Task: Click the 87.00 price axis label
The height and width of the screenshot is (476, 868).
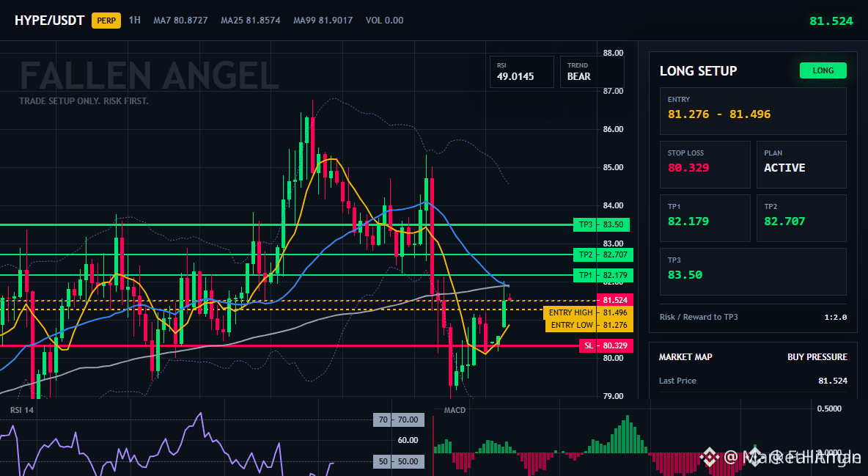Action: tap(614, 91)
